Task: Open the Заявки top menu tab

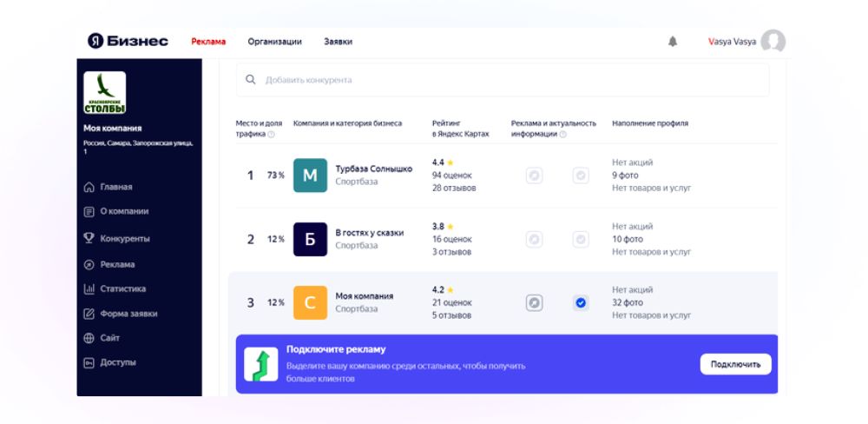Action: click(339, 42)
